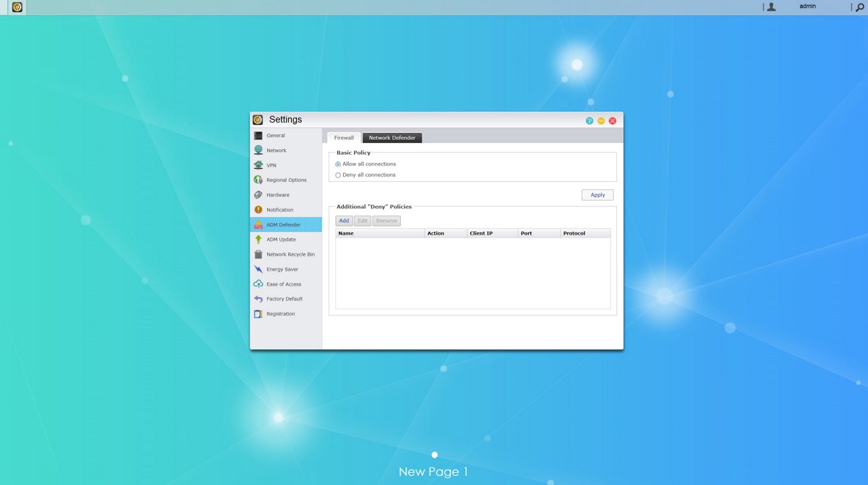Select Allow all connections radio
The image size is (868, 485).
(x=338, y=164)
